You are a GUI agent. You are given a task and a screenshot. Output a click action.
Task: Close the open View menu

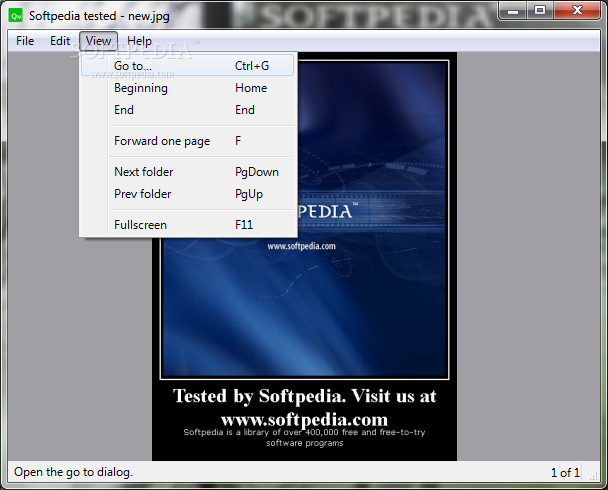point(98,41)
